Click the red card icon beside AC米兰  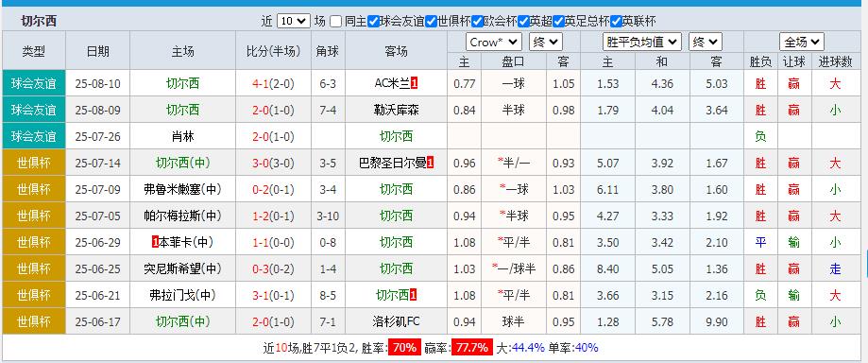414,84
